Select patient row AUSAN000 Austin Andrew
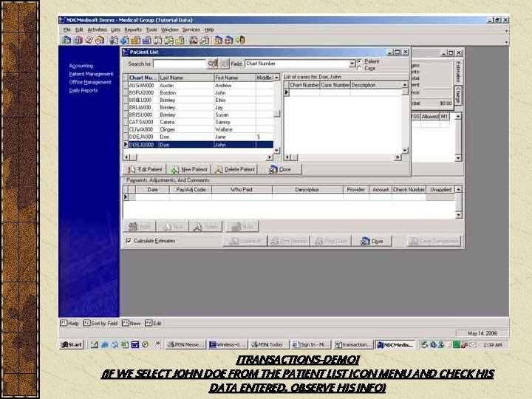532x399 pixels. [200, 86]
